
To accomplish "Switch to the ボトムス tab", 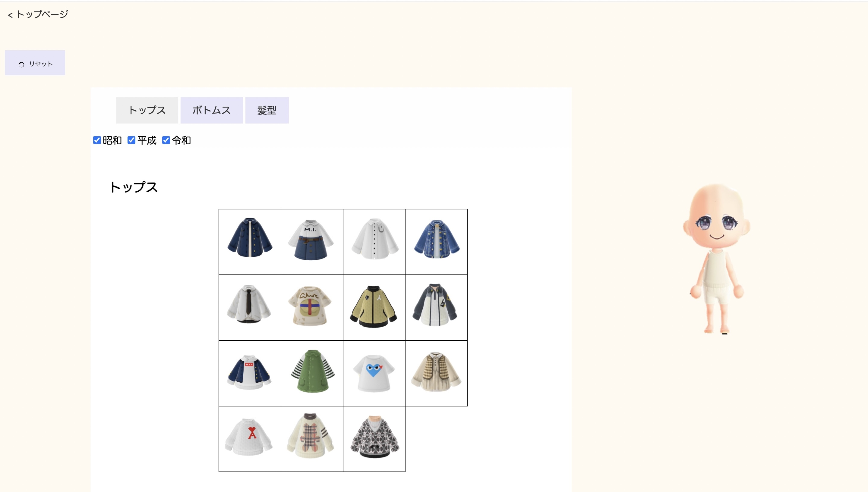I will pos(212,110).
